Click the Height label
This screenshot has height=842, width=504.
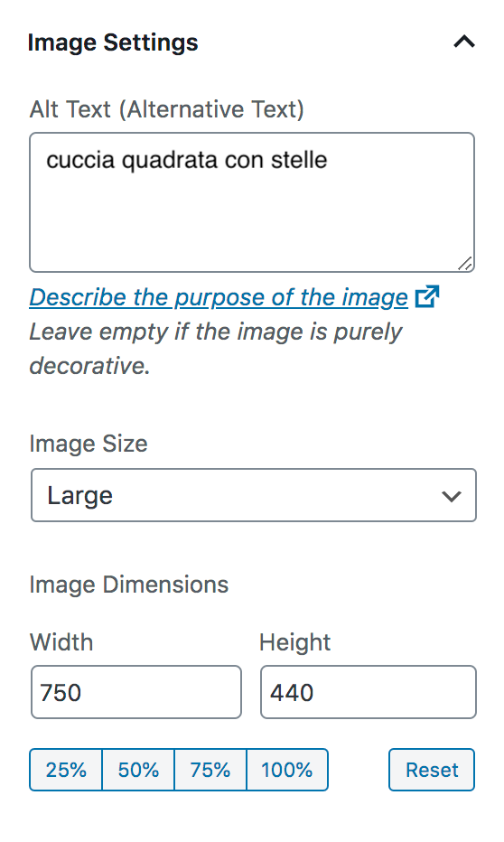tap(294, 642)
